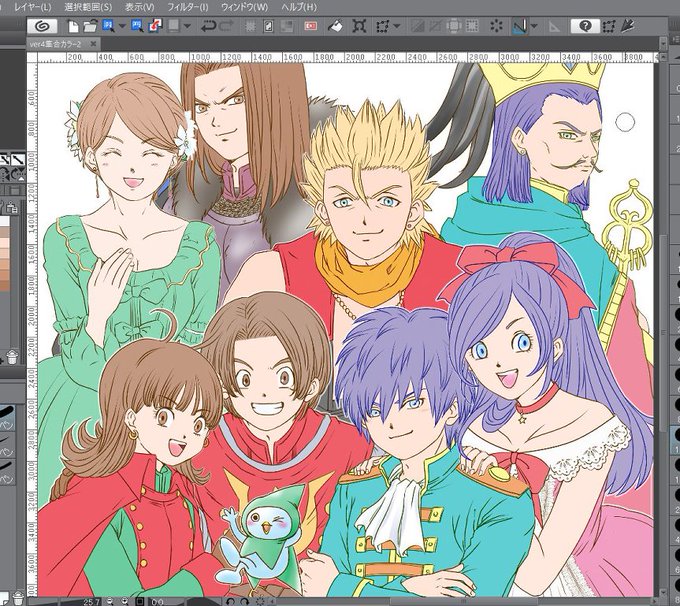Click the tonal mosaic toolbar icon

[x=287, y=26]
